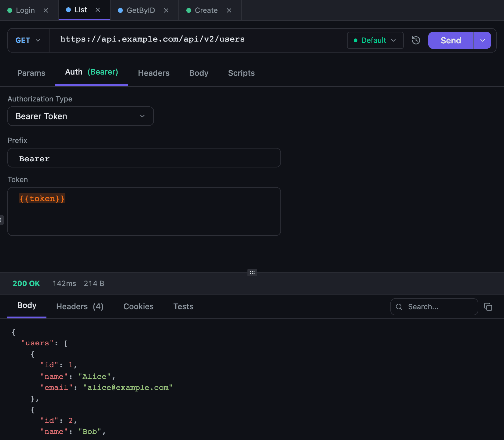The image size is (504, 440).
Task: Click the horizontal pane splitter handle
Action: (252, 273)
